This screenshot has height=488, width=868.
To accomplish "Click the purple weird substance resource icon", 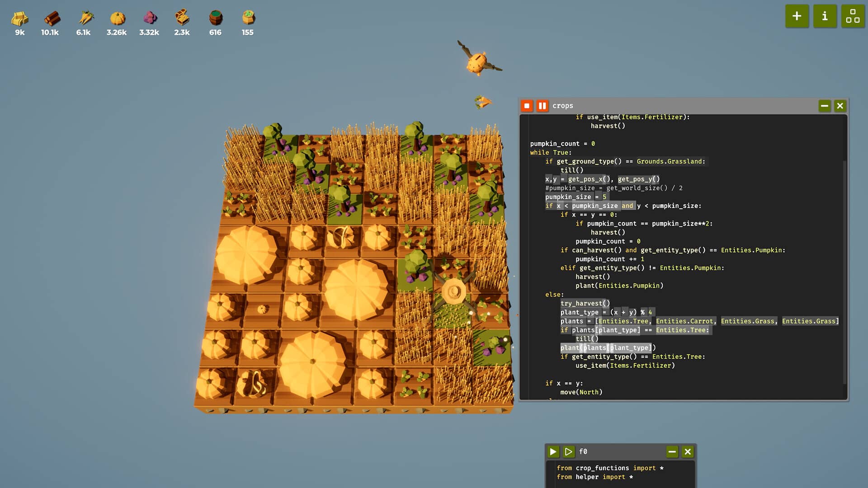I will pos(149,17).
